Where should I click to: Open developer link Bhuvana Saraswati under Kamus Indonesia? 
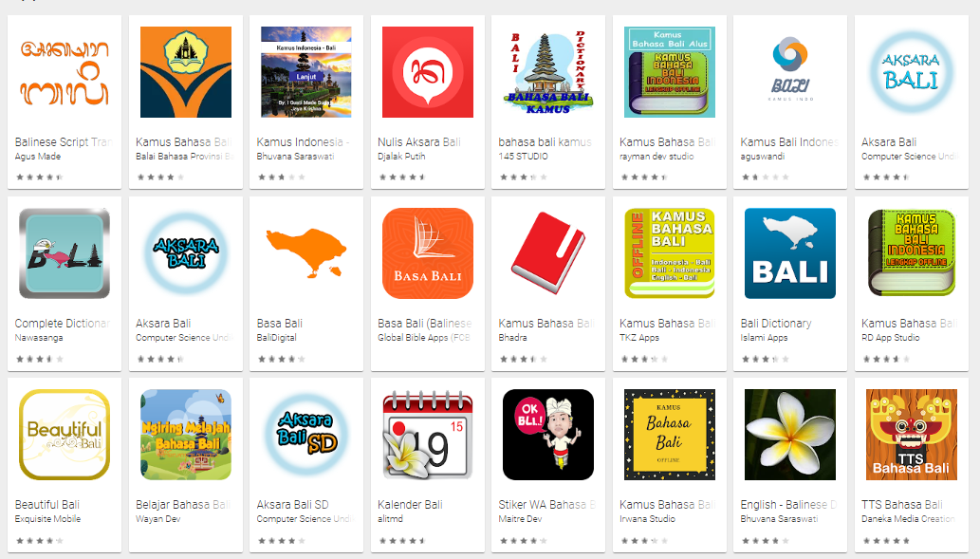tap(295, 157)
